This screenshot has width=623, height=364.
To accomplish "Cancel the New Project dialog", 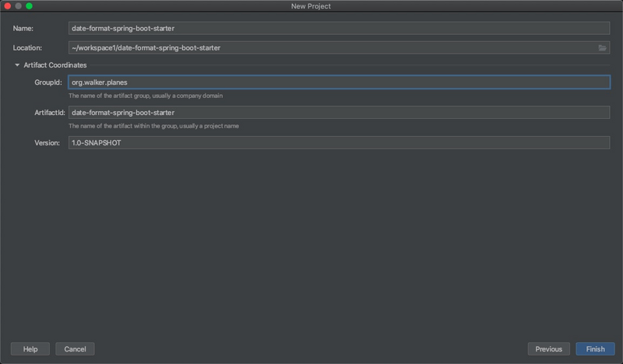I will click(x=75, y=349).
